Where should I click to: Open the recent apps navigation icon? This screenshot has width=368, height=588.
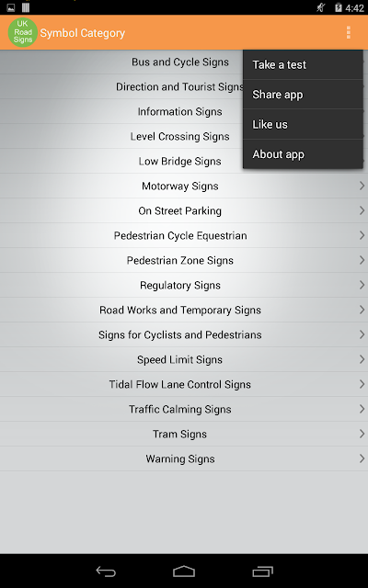tap(262, 571)
